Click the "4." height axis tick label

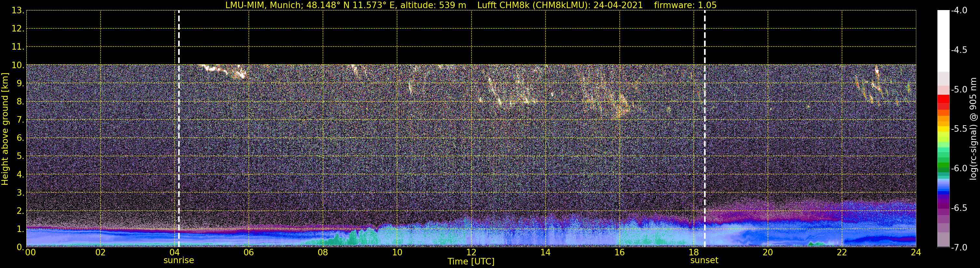20,174
